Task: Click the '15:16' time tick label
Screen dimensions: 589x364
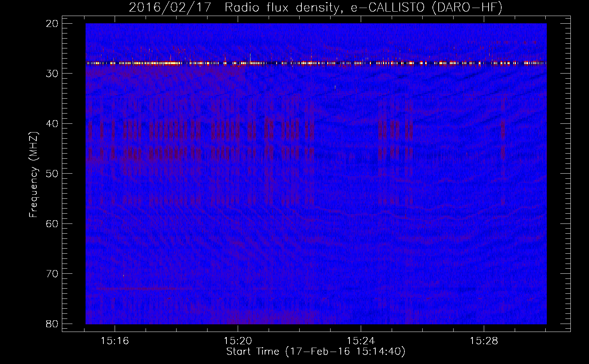Action: tap(115, 341)
